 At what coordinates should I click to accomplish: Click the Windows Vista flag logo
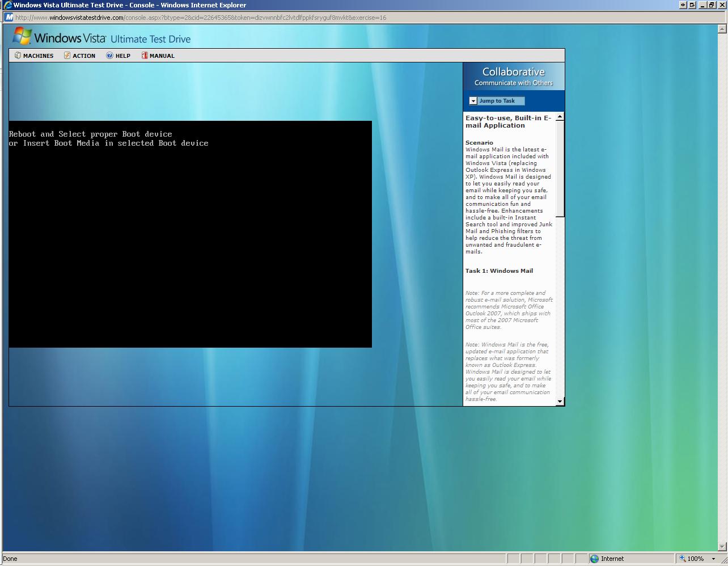(x=22, y=36)
